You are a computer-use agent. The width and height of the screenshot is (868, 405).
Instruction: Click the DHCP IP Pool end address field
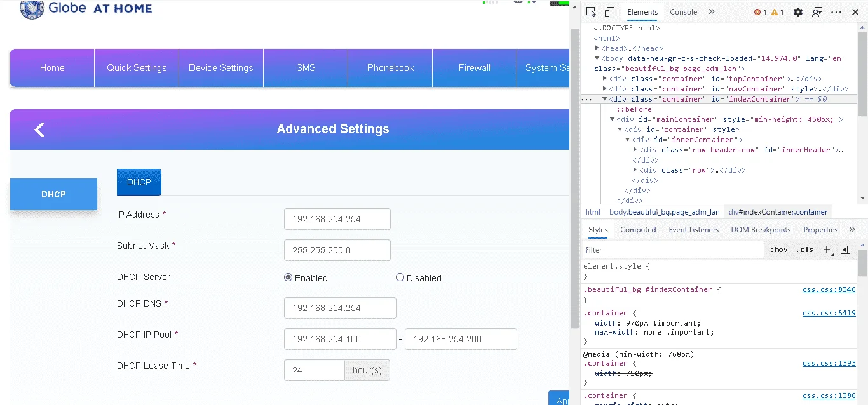coord(461,339)
